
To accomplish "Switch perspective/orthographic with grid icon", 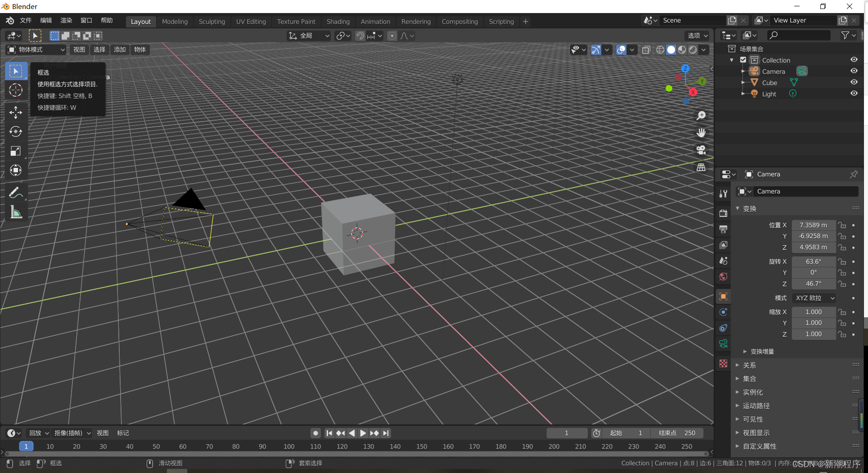I will coord(701,167).
